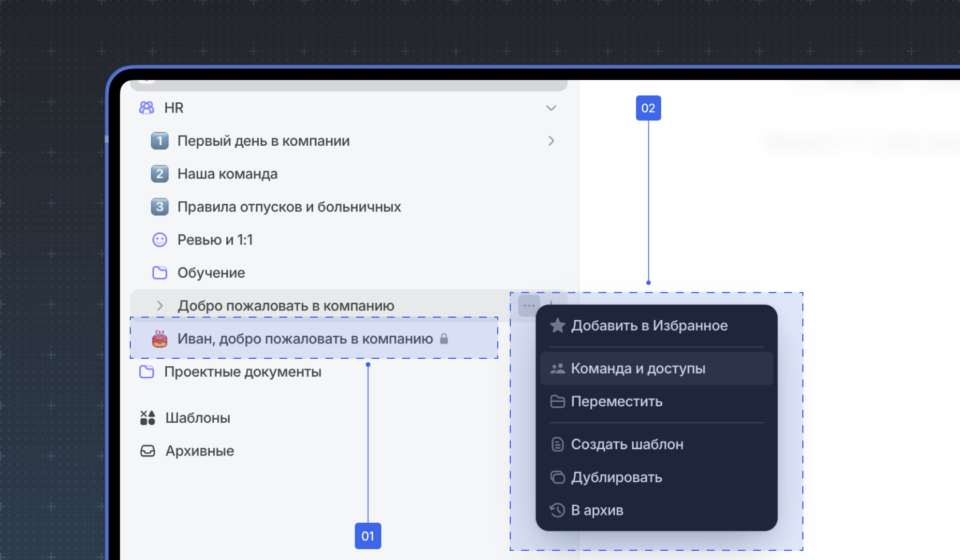
Task: Collapse the HR section chevron
Action: coord(551,108)
